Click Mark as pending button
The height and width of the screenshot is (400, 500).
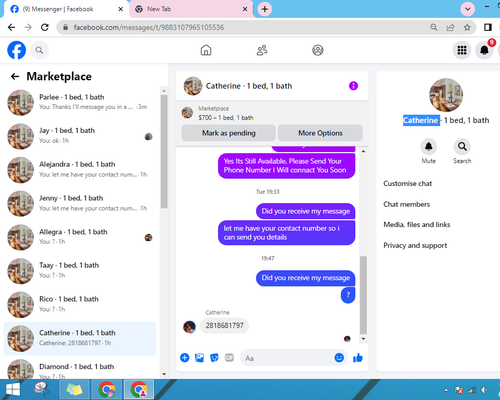coord(229,133)
